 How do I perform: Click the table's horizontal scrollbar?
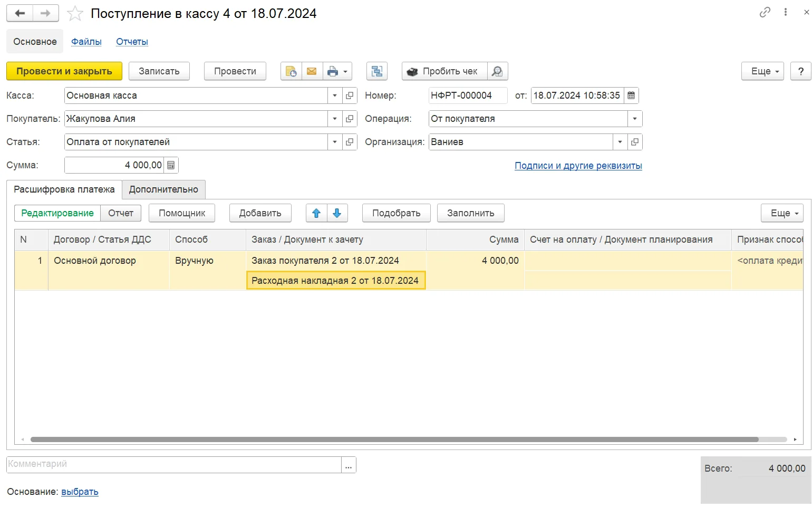click(394, 439)
